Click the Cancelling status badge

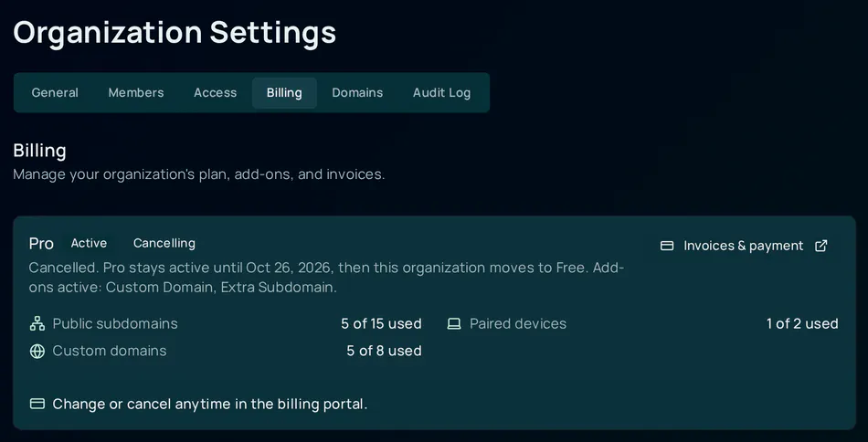[164, 244]
